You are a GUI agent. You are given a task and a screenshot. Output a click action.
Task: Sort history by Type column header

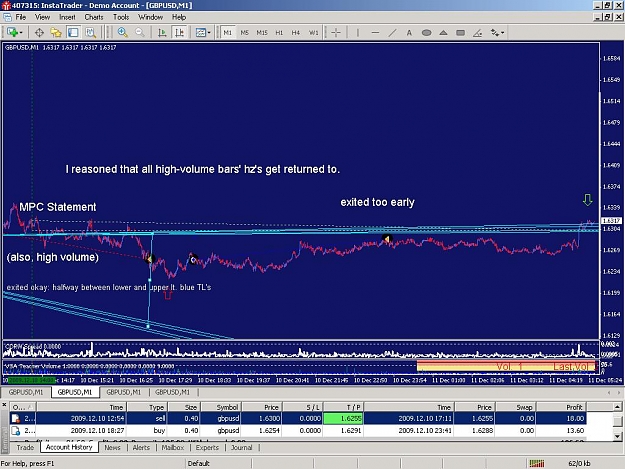[x=147, y=407]
